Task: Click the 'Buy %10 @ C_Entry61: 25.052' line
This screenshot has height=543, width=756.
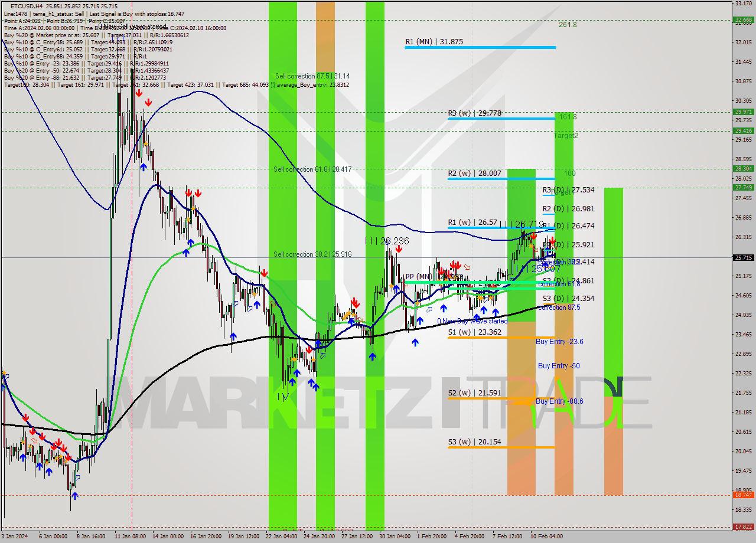Action: point(88,49)
